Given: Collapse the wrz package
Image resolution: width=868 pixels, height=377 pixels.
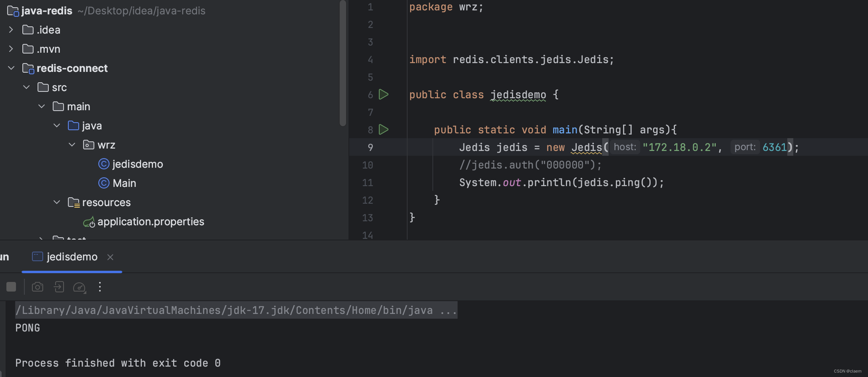Looking at the screenshot, I should point(72,145).
